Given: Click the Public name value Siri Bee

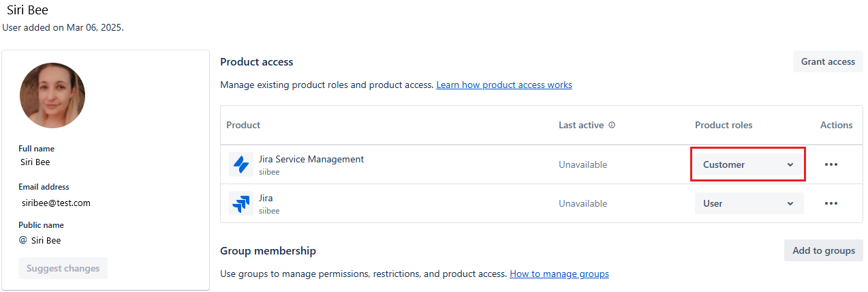Looking at the screenshot, I should click(x=46, y=240).
